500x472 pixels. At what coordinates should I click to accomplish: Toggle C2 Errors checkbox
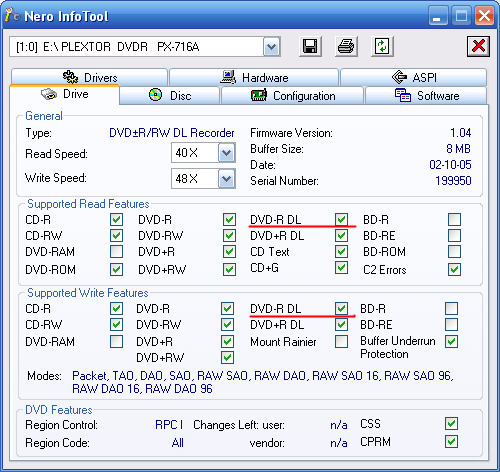tap(454, 269)
